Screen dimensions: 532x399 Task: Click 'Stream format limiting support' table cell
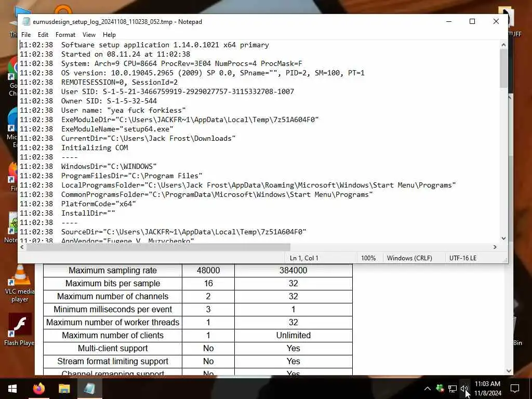(x=113, y=361)
